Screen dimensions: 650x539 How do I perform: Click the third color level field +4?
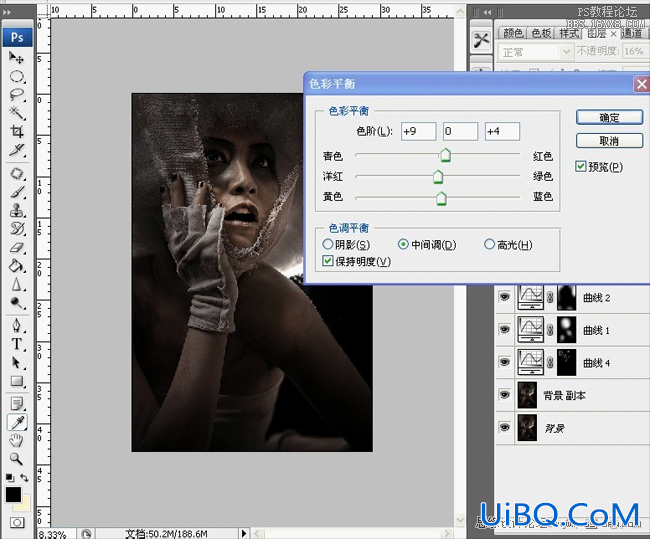click(x=502, y=131)
